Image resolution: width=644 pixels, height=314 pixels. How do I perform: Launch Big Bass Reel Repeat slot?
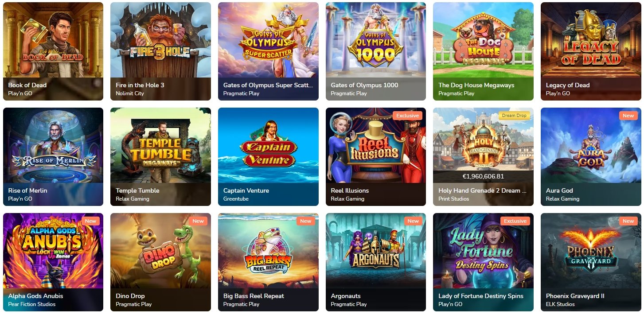click(268, 262)
